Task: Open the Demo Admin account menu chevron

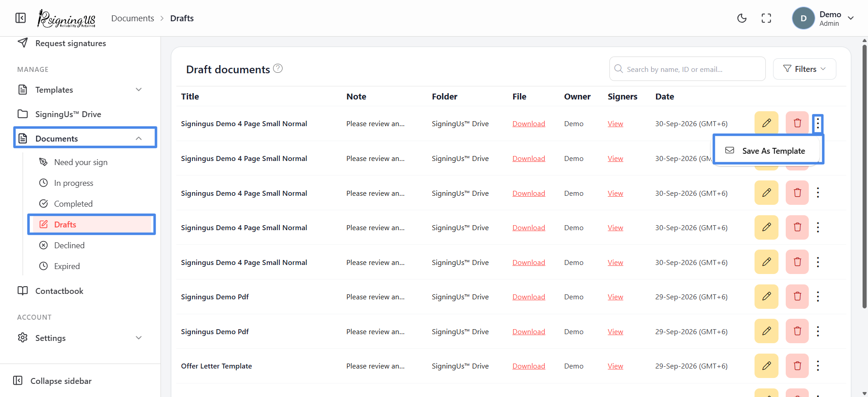Action: [851, 18]
